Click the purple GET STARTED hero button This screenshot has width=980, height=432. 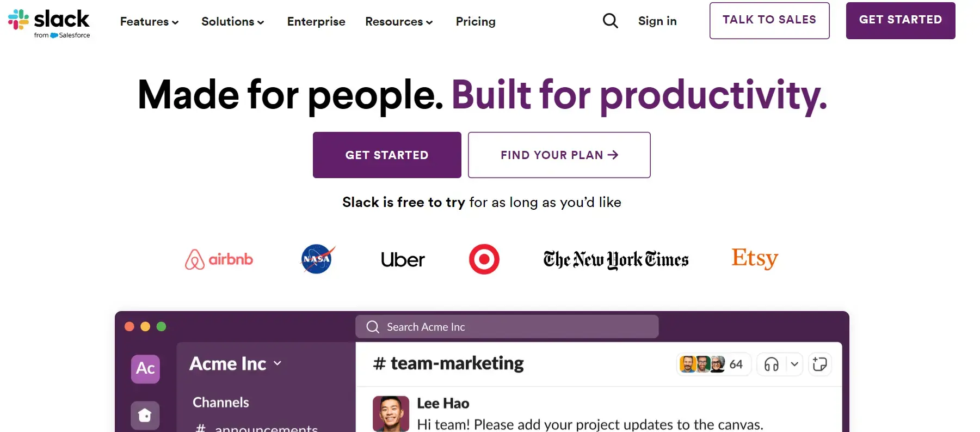[x=386, y=155]
